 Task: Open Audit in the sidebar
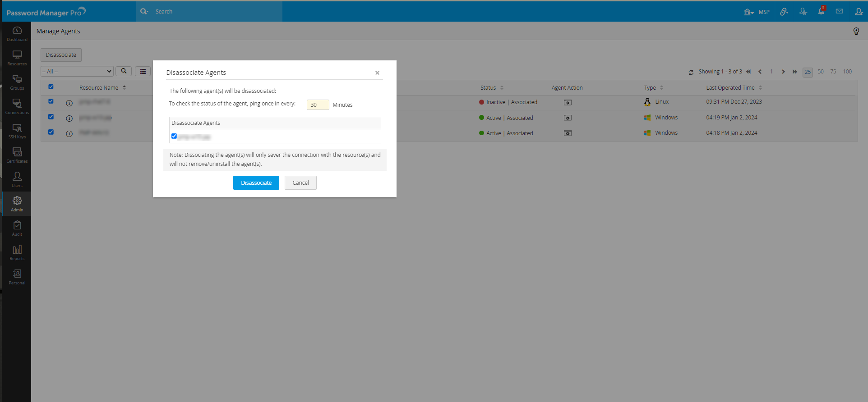(x=17, y=228)
